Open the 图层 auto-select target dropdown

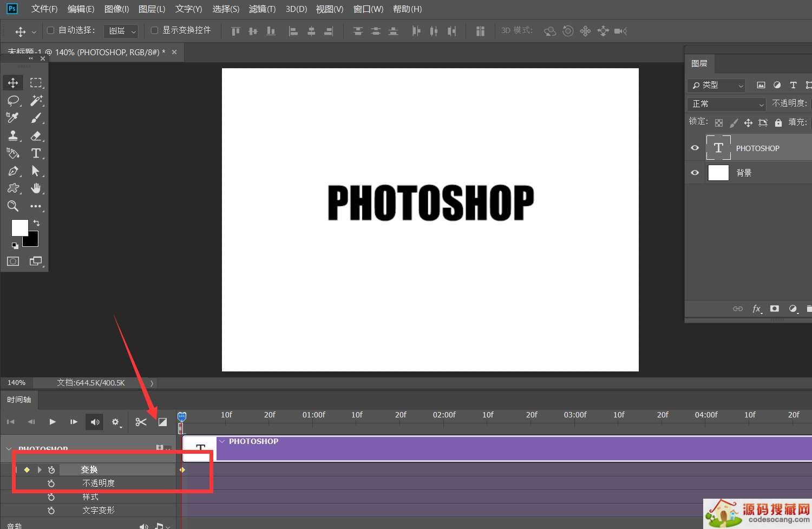121,31
